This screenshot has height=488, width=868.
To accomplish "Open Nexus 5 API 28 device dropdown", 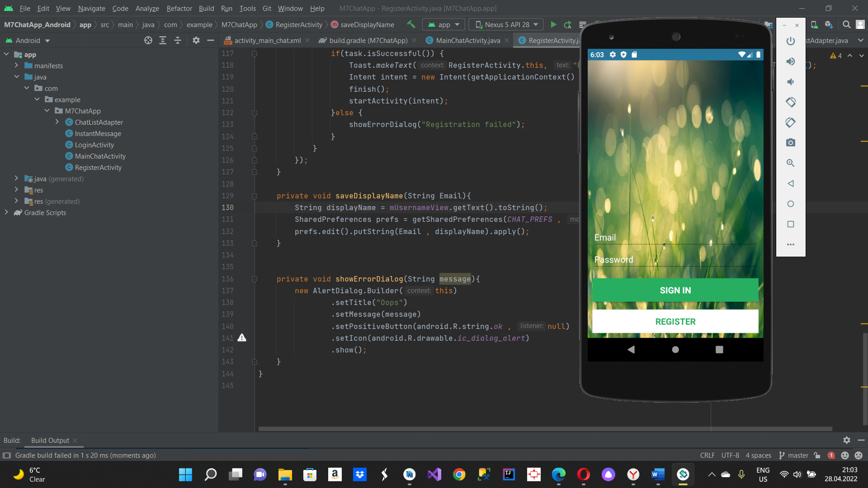I will click(507, 24).
